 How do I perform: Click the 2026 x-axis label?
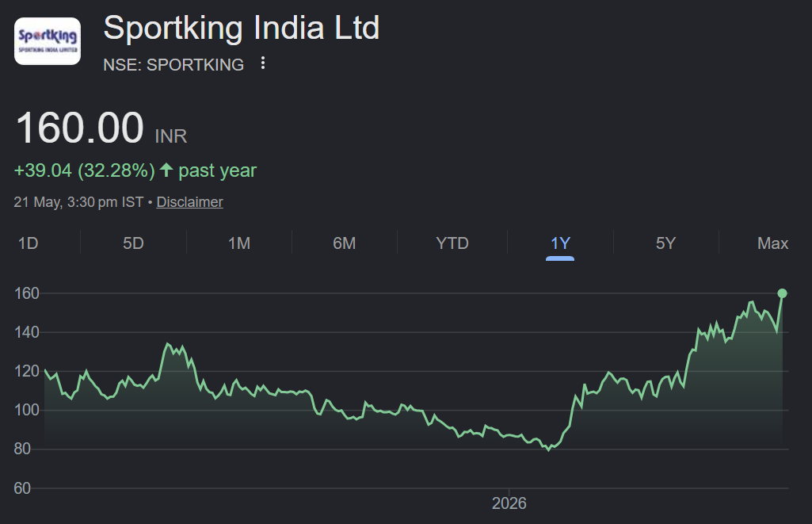coord(509,503)
